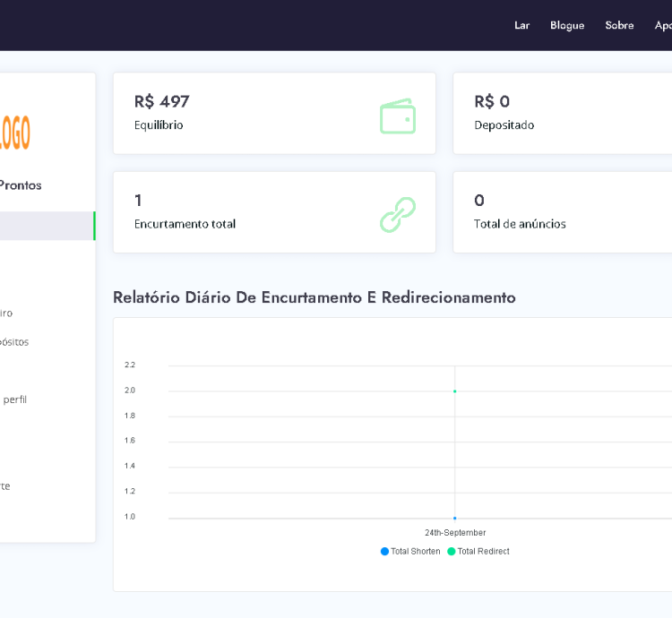Click the blue Total Shorten legend dot

(x=385, y=552)
